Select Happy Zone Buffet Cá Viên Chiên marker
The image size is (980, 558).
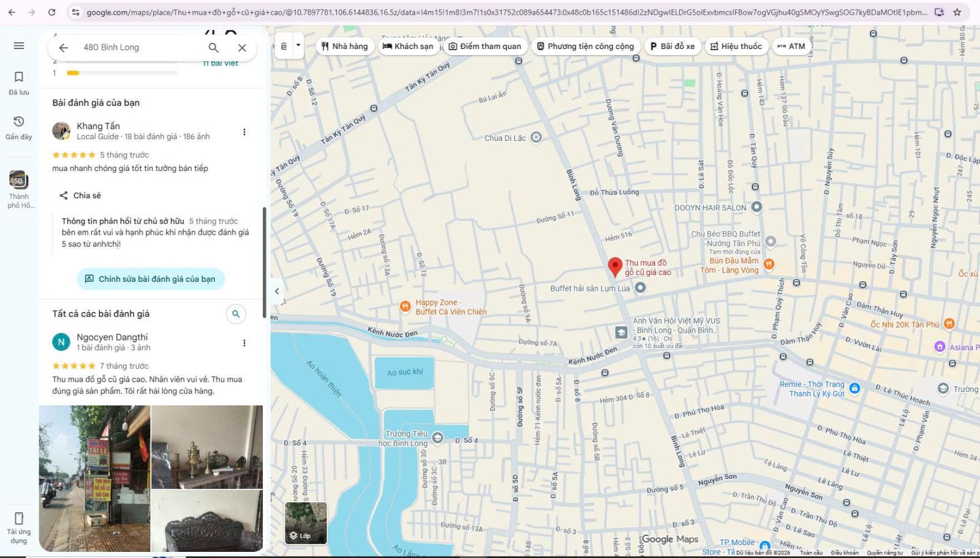click(x=405, y=307)
